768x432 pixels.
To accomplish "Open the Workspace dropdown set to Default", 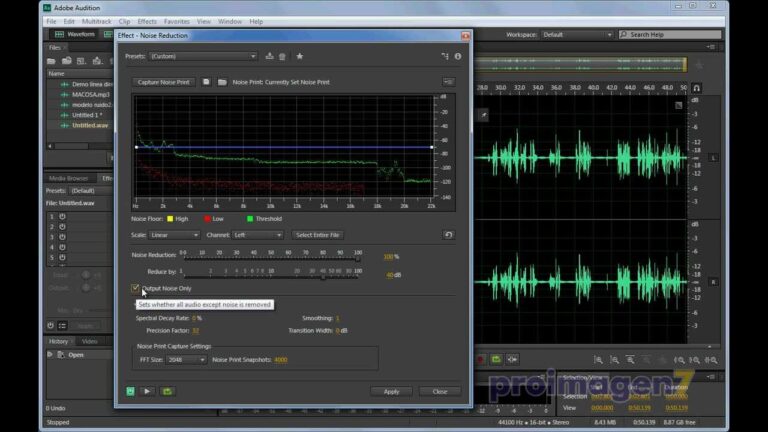I will tap(577, 35).
